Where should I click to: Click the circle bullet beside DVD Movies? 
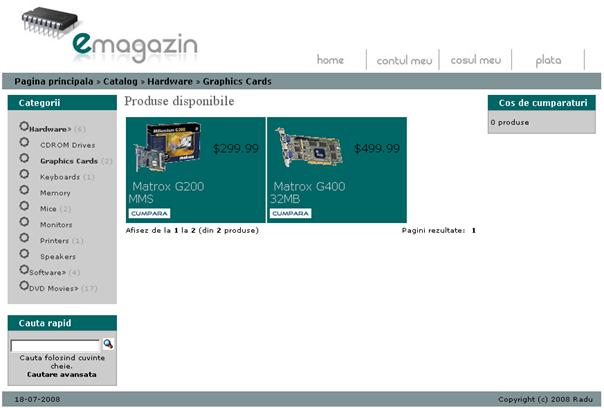pyautogui.click(x=24, y=285)
